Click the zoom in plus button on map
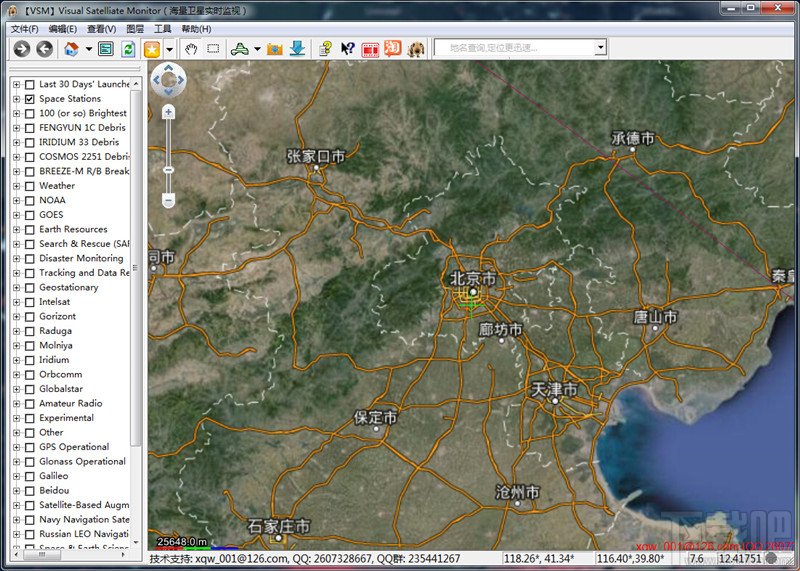This screenshot has height=571, width=800. click(168, 112)
